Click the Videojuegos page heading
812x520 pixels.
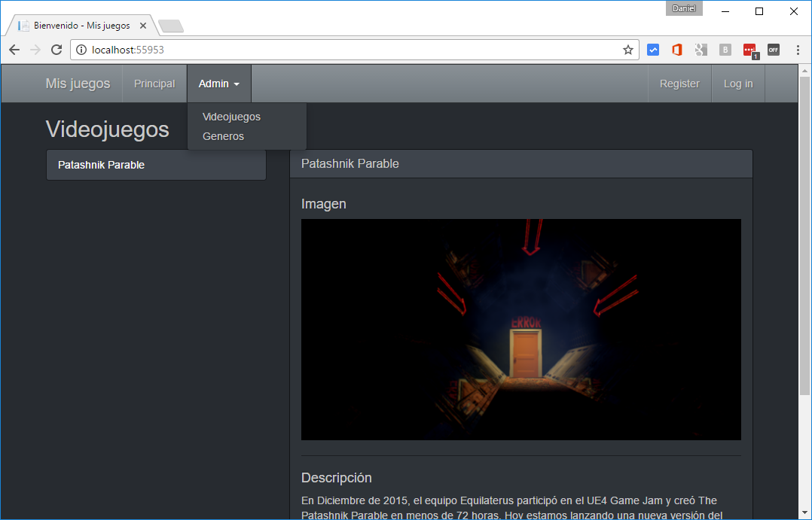[107, 129]
